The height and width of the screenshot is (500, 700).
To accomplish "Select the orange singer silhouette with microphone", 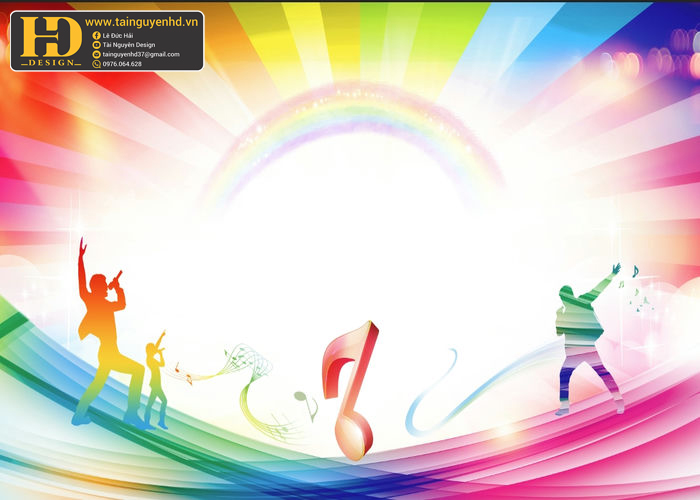I will pos(105,335).
